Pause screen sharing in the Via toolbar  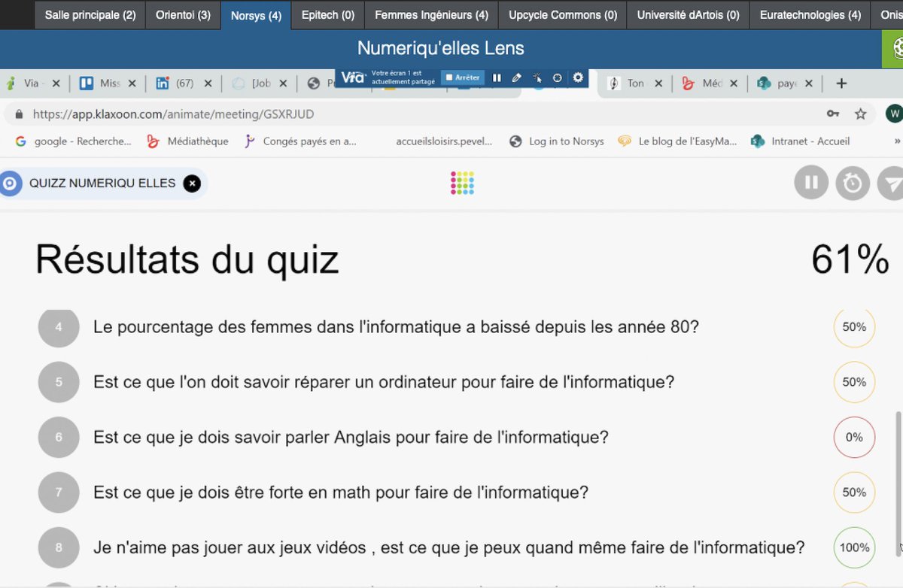tap(497, 77)
